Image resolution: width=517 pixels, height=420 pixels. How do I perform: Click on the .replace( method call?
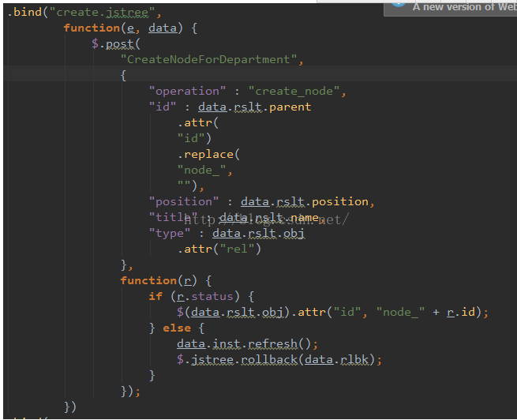(208, 154)
